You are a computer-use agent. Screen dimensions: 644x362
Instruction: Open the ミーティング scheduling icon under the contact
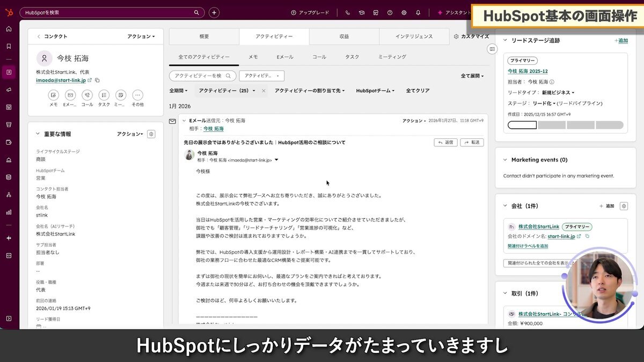pos(121,95)
